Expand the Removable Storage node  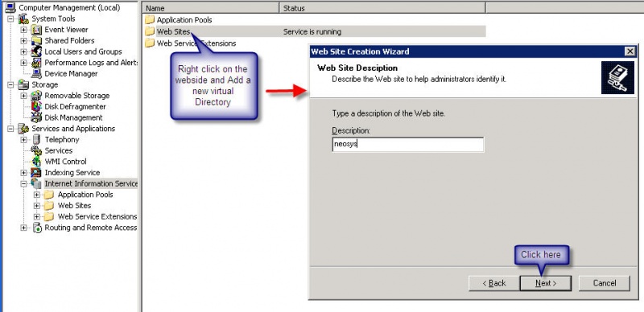(x=24, y=96)
